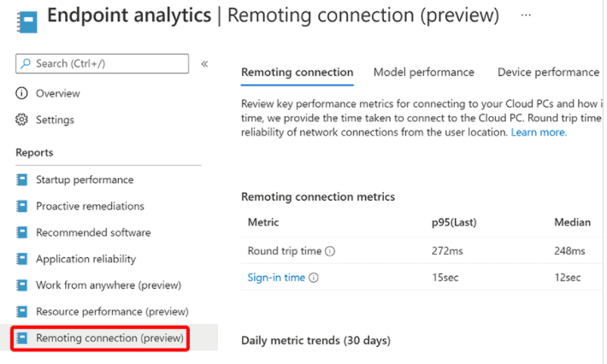The width and height of the screenshot is (607, 364).
Task: Open the Sign-in time metric link
Action: coord(276,278)
